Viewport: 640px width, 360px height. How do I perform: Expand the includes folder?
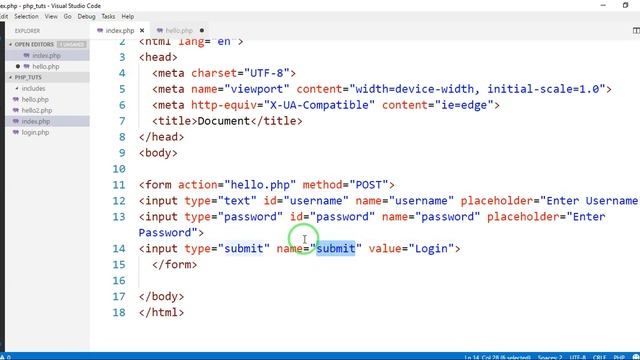[33, 88]
